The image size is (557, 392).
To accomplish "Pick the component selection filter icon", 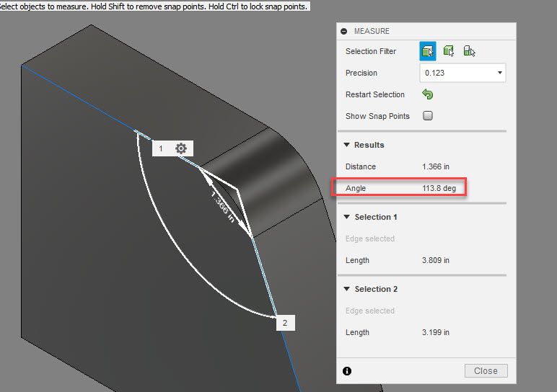I will click(469, 51).
